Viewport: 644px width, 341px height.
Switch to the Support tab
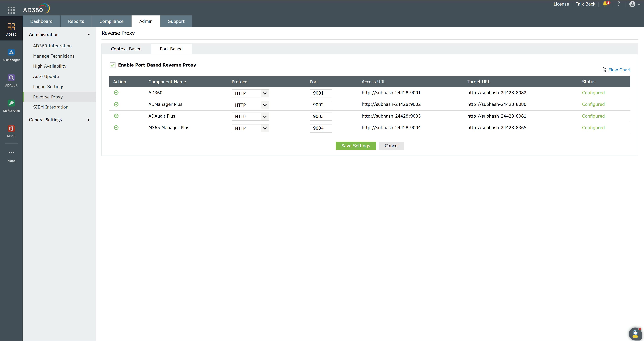click(176, 21)
